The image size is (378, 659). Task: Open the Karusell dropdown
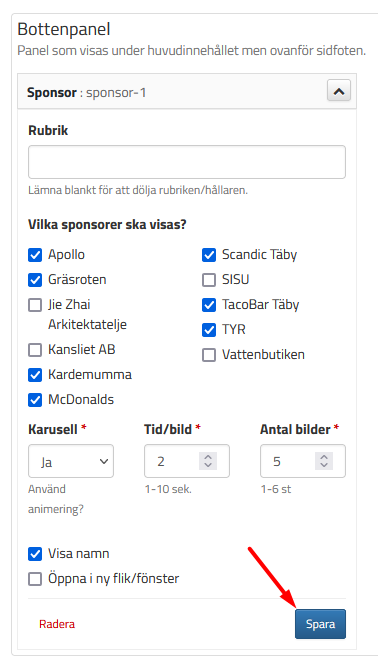click(71, 461)
